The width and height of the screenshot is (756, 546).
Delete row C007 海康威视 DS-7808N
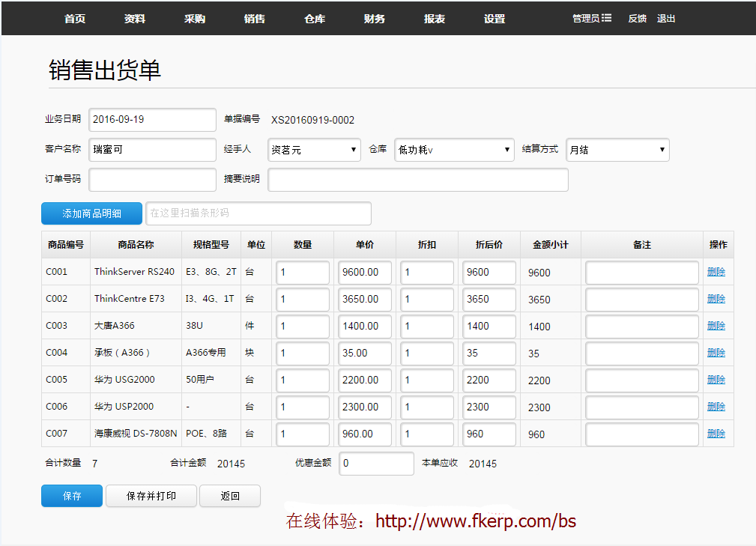(716, 434)
